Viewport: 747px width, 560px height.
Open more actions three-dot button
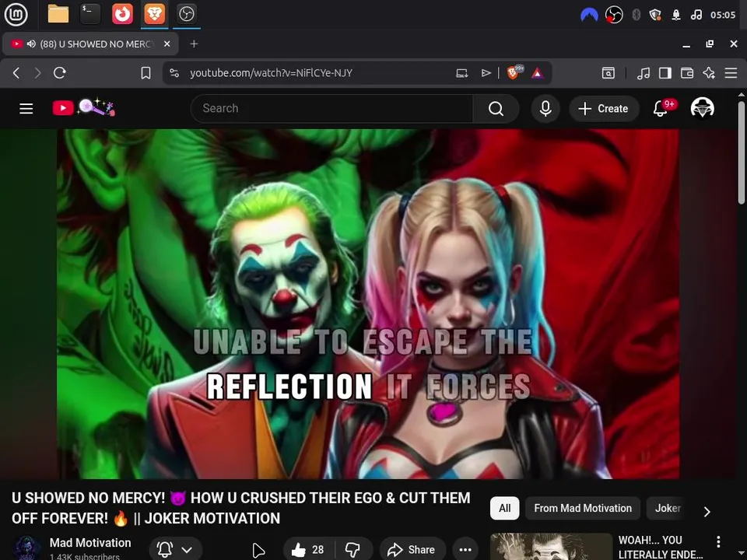click(x=465, y=550)
